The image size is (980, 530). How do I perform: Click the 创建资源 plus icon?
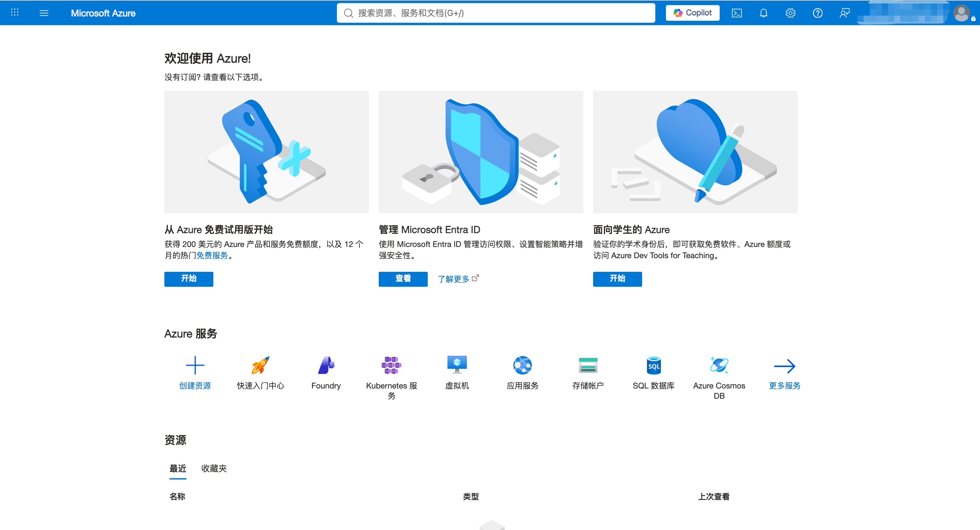[x=195, y=365]
